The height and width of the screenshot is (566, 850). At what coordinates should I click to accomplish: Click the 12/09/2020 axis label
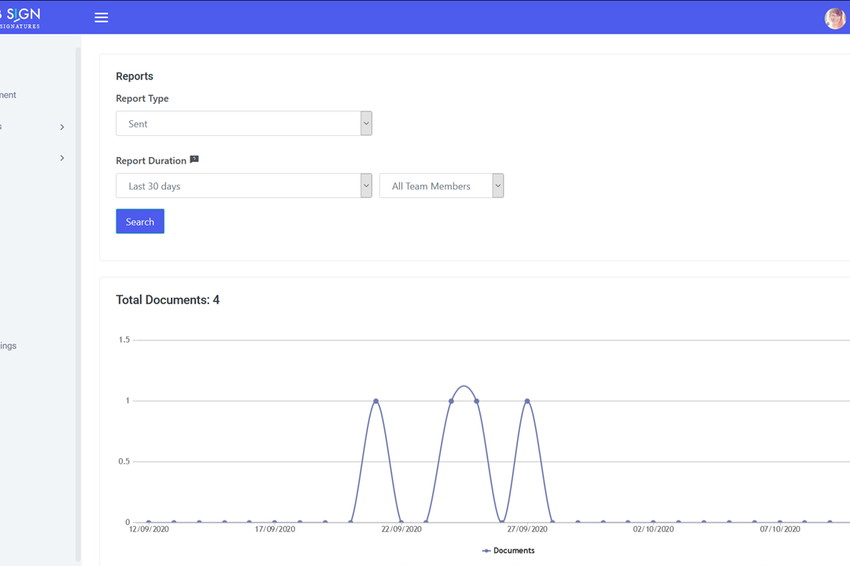149,529
